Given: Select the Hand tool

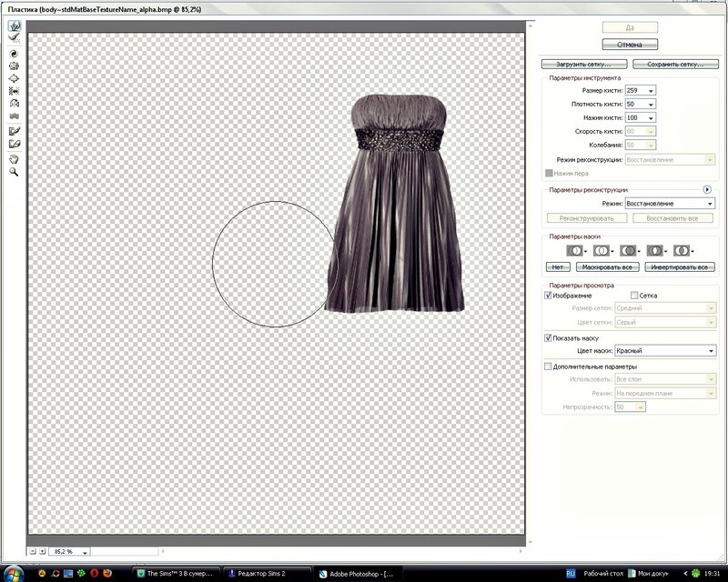Looking at the screenshot, I should pos(15,158).
